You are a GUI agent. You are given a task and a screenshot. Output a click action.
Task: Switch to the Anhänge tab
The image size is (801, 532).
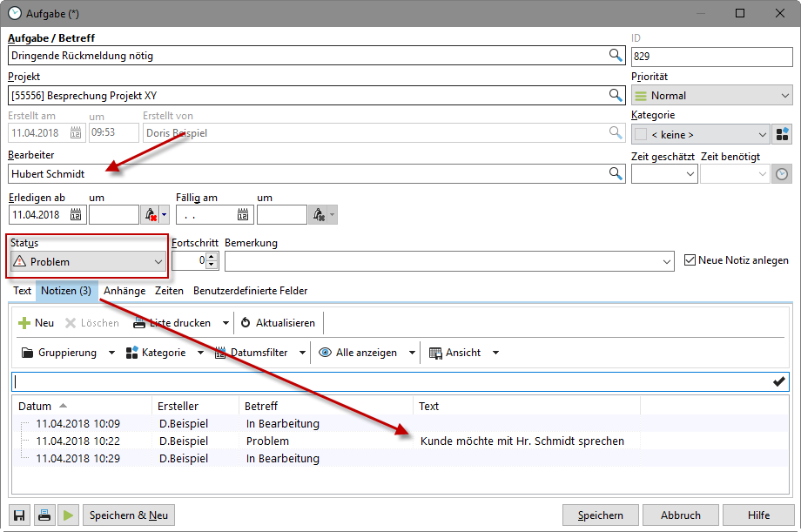pyautogui.click(x=125, y=291)
